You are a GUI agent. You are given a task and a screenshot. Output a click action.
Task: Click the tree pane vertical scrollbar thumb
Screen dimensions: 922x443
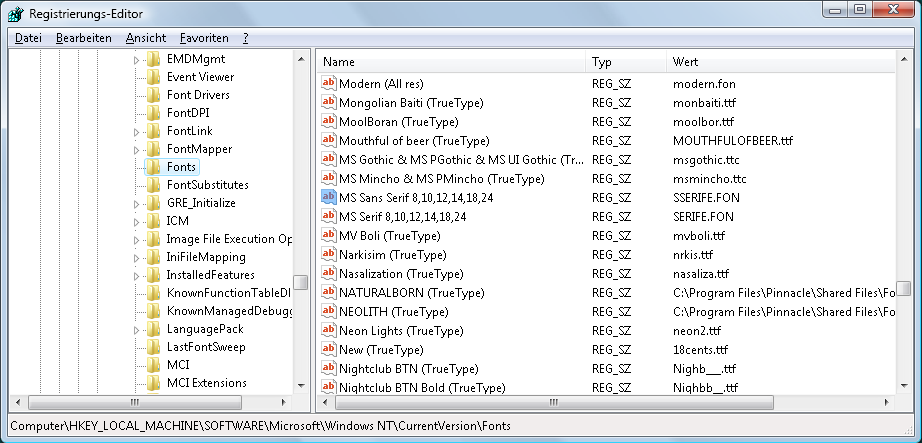(x=300, y=283)
